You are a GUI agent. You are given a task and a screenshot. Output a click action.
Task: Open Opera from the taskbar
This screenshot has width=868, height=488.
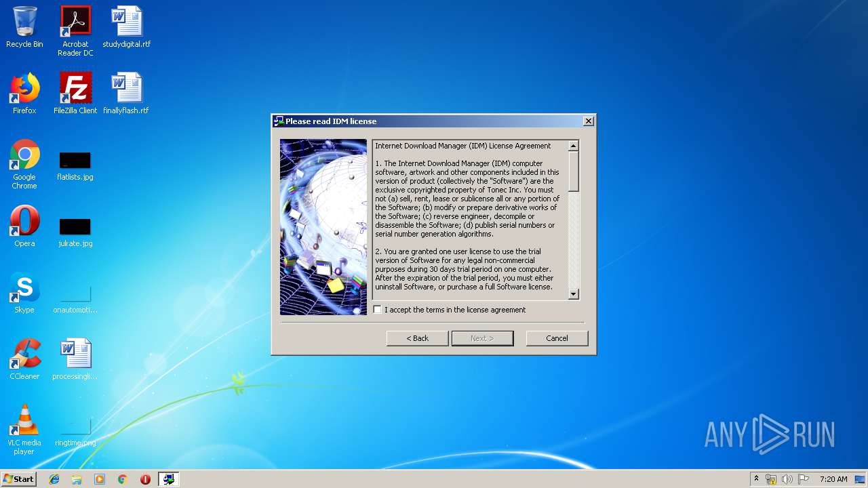click(x=145, y=479)
